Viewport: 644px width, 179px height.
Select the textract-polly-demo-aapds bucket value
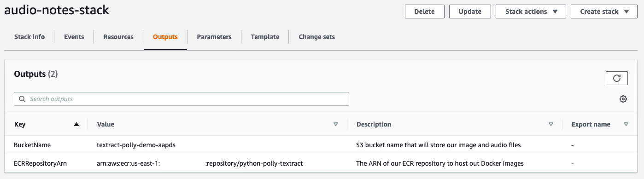[x=136, y=145]
